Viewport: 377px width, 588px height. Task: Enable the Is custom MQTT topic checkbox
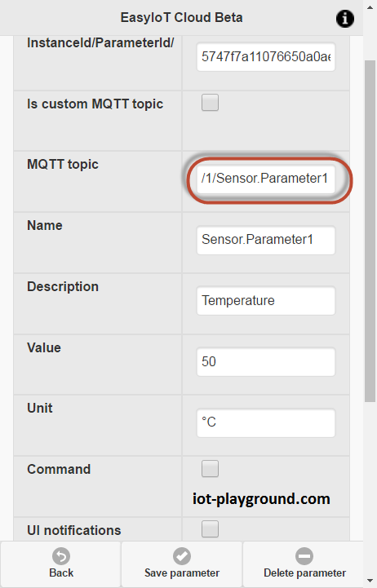[210, 103]
